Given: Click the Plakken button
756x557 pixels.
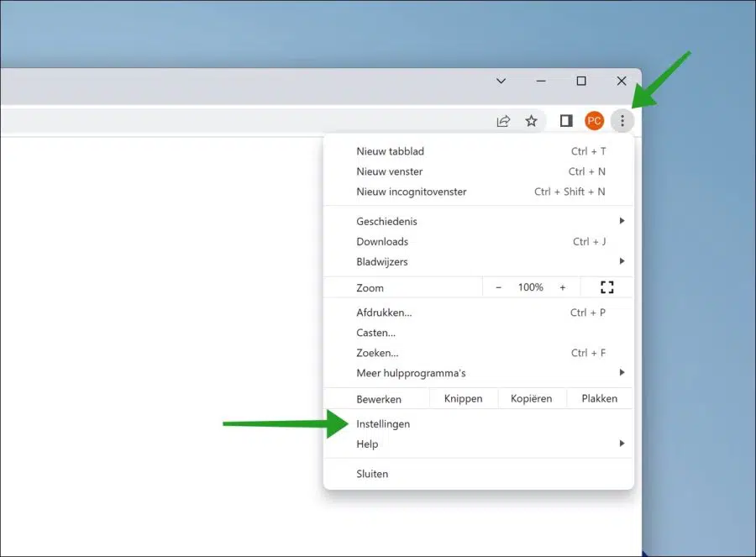Looking at the screenshot, I should pyautogui.click(x=599, y=399).
